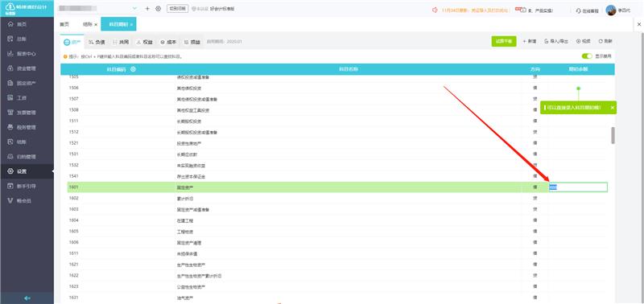
Task: Open 资金管理 fund management in sidebar
Action: tap(27, 68)
